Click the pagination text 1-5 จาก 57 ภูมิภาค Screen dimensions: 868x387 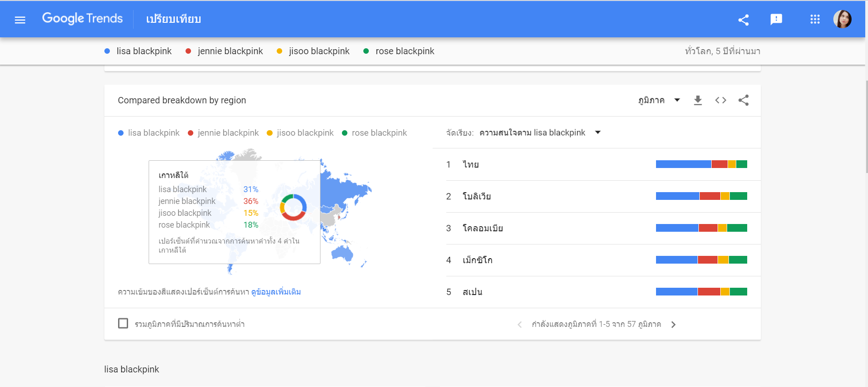(596, 324)
